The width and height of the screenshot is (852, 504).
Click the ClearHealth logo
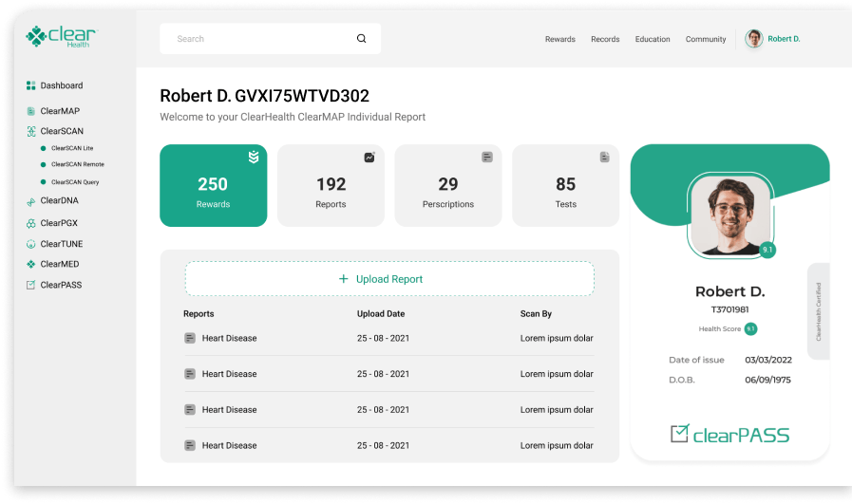tap(61, 38)
